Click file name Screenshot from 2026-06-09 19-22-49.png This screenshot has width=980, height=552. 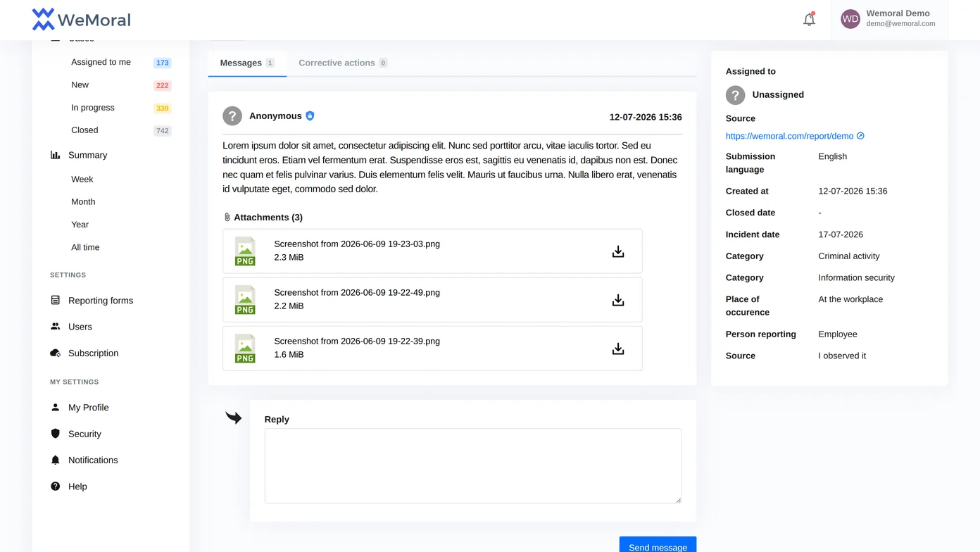click(x=357, y=292)
